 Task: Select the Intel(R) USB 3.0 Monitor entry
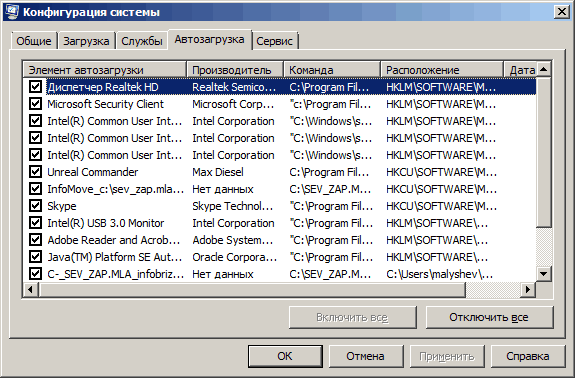106,223
